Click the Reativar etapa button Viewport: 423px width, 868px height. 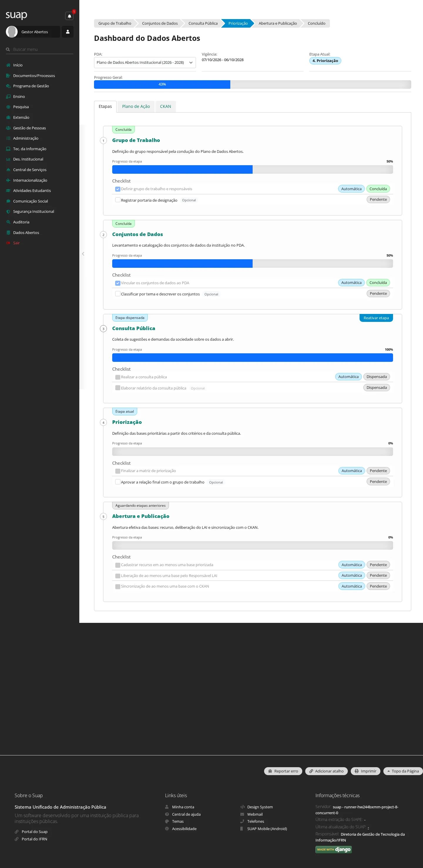point(376,318)
